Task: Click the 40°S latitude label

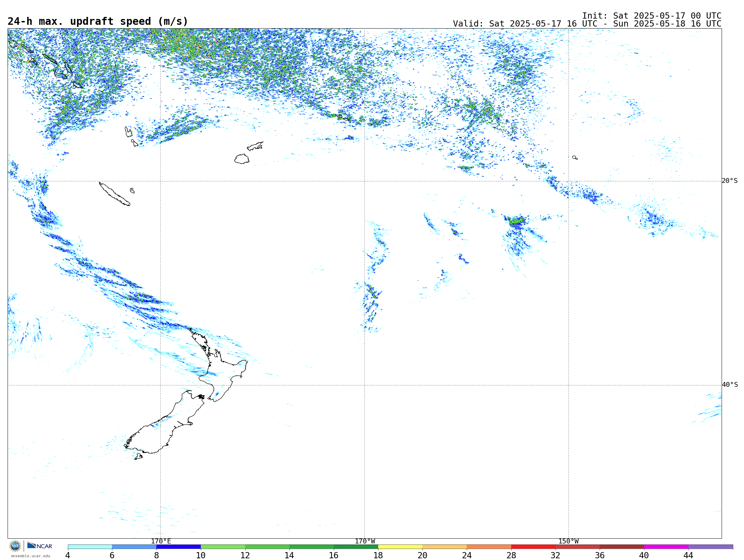Action: tap(730, 385)
